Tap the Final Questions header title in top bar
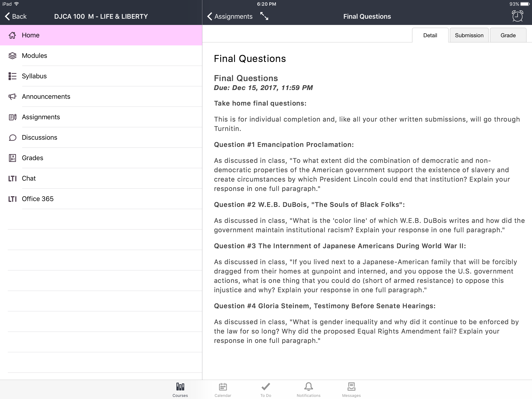532x399 pixels. point(367,16)
